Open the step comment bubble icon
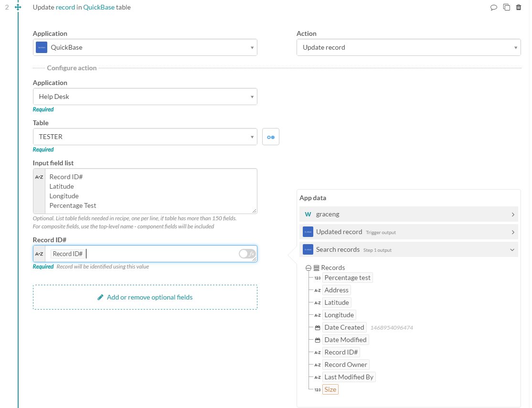The image size is (532, 408). (494, 7)
